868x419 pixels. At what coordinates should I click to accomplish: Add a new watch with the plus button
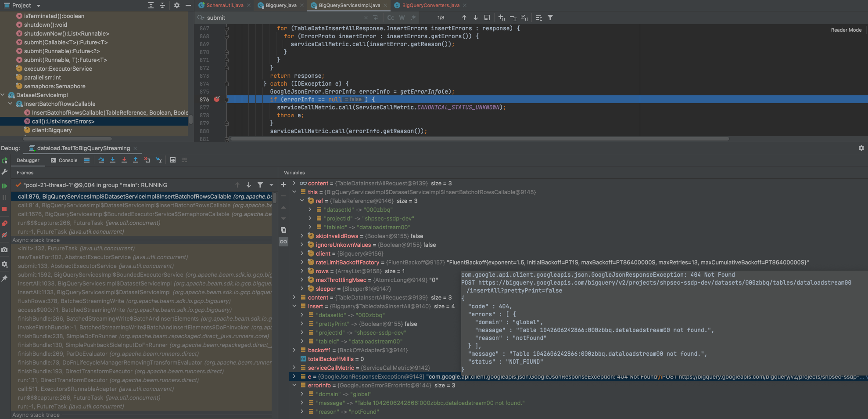click(283, 184)
